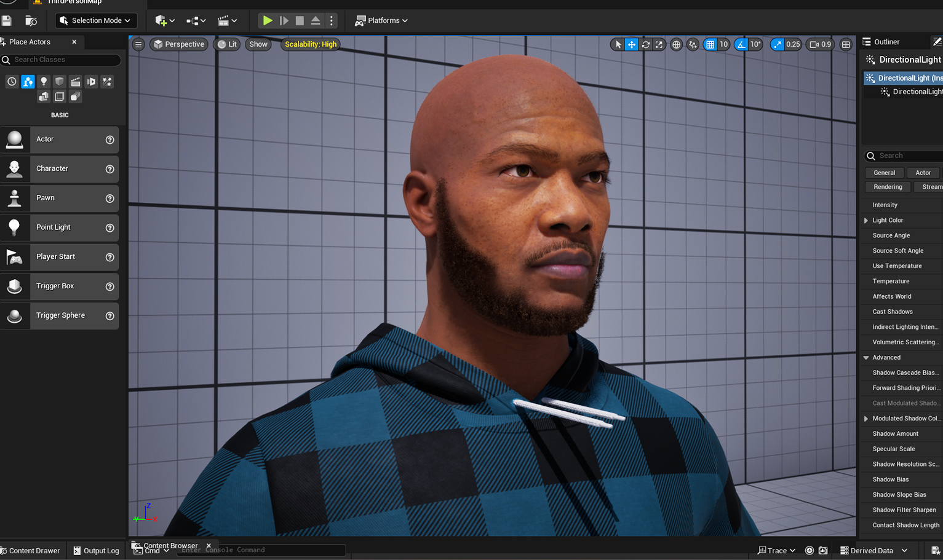943x560 pixels.
Task: Show Recently Placed actors category
Action: coord(12,81)
